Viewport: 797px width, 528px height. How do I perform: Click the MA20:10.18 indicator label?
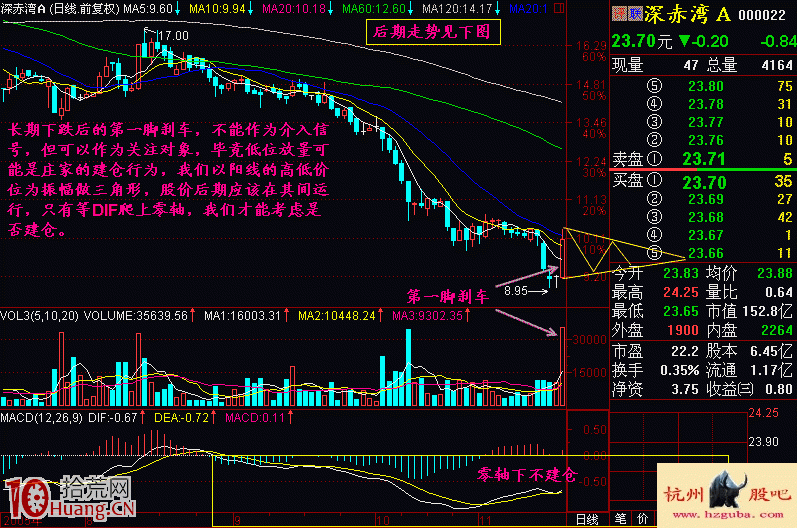click(294, 9)
